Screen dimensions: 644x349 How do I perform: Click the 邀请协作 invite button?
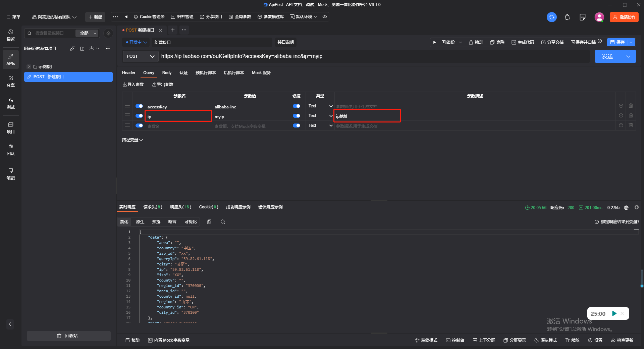[624, 17]
